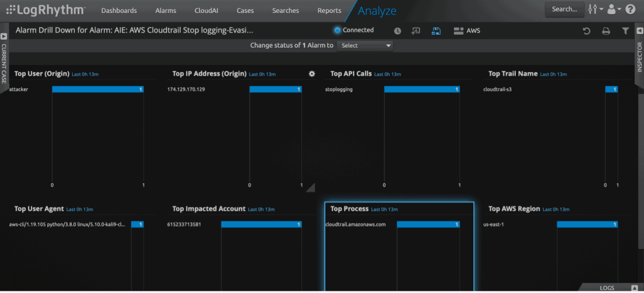The height and width of the screenshot is (293, 644).
Task: Open the Alarms page
Action: coord(166,10)
